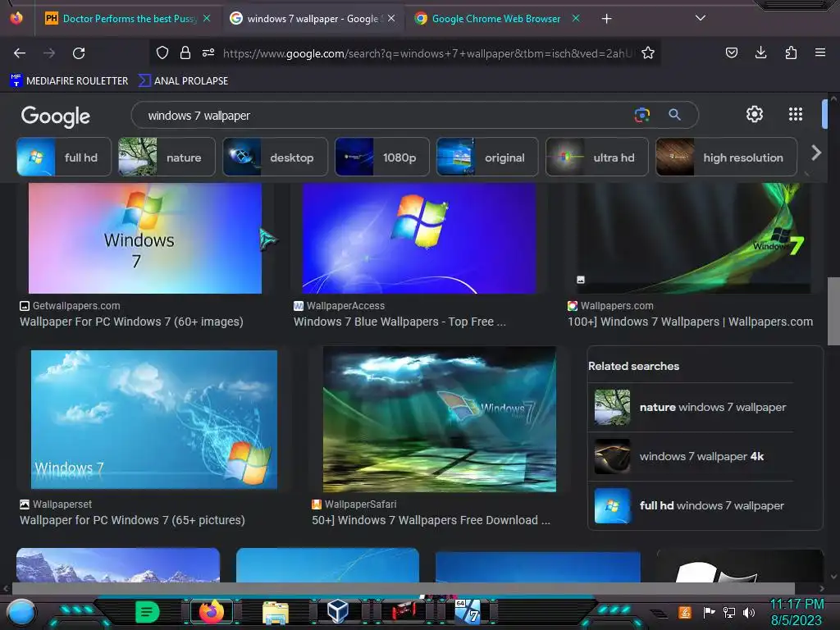Open Wallpapers.com green swirl thumbnail
The width and height of the screenshot is (840, 630).
coord(692,238)
